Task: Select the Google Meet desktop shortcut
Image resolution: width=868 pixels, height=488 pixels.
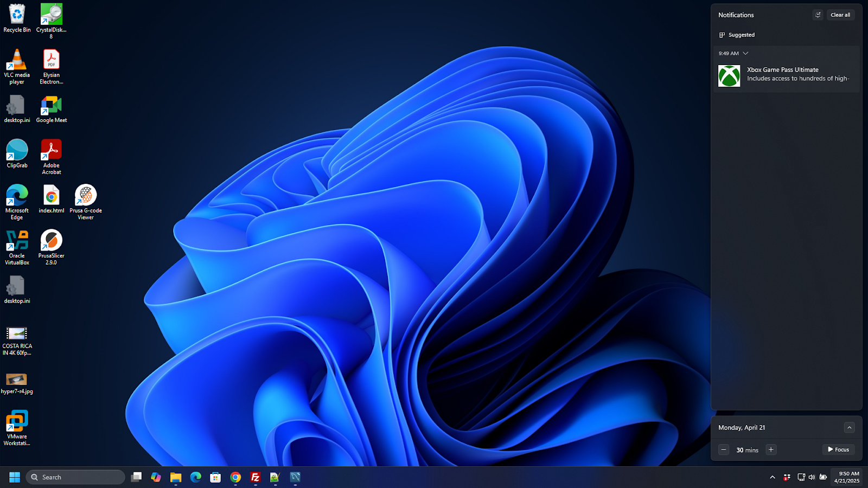Action: [x=52, y=109]
